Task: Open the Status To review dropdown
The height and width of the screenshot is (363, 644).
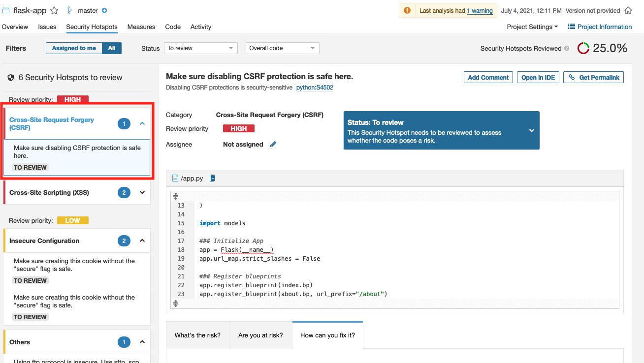Action: tap(201, 48)
